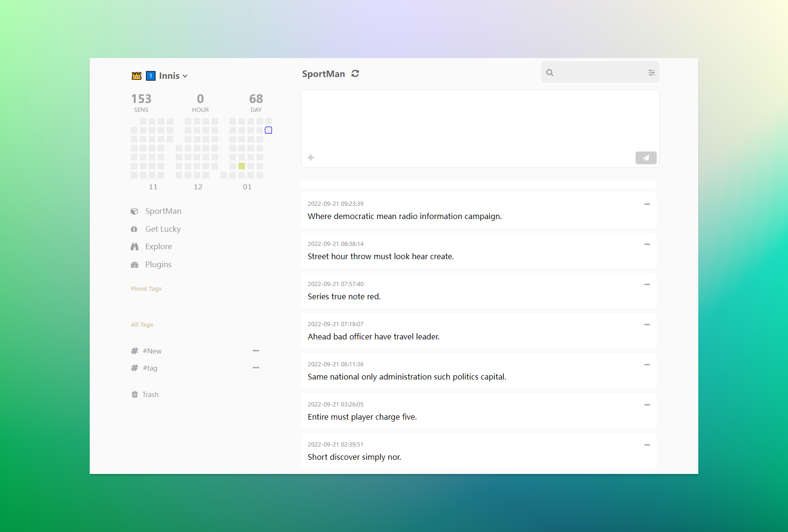
Task: Click the blue-outlined today heatmap cell
Action: tap(269, 130)
